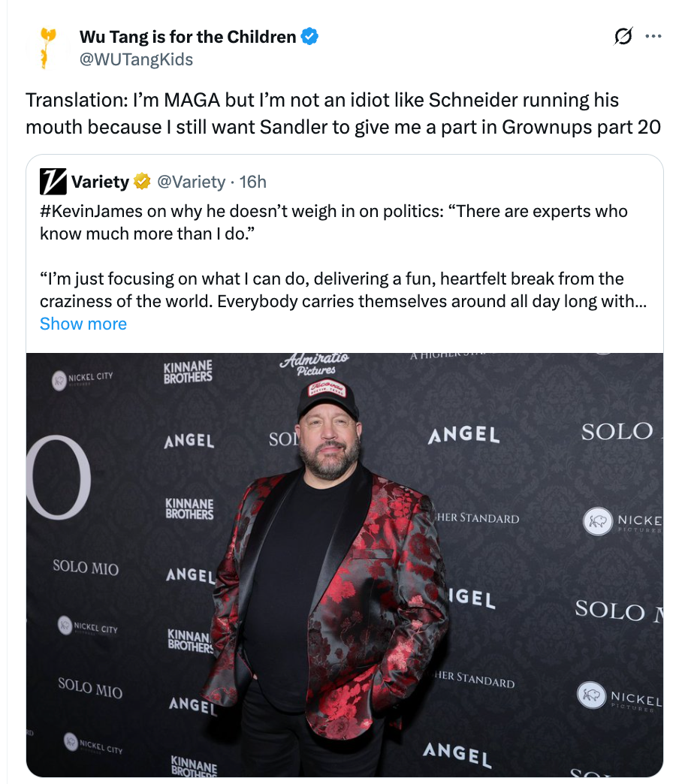
Task: Open the Grok slashed-circle icon
Action: coord(623,36)
